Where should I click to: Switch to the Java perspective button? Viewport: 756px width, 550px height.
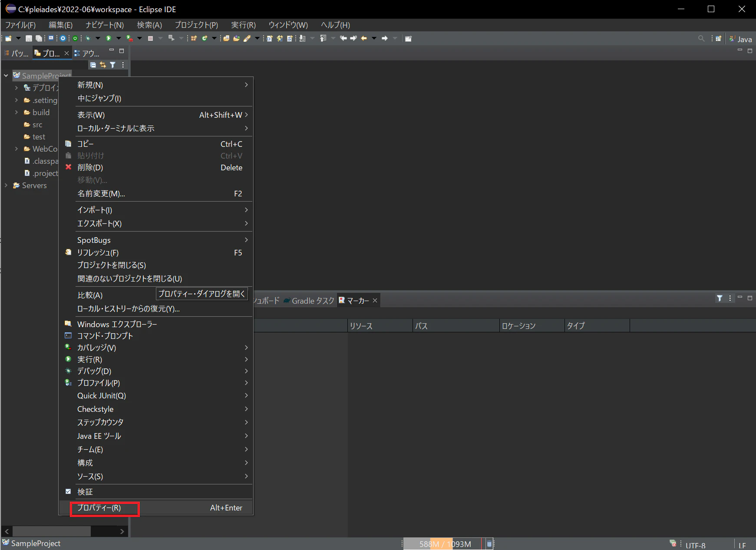pyautogui.click(x=741, y=39)
